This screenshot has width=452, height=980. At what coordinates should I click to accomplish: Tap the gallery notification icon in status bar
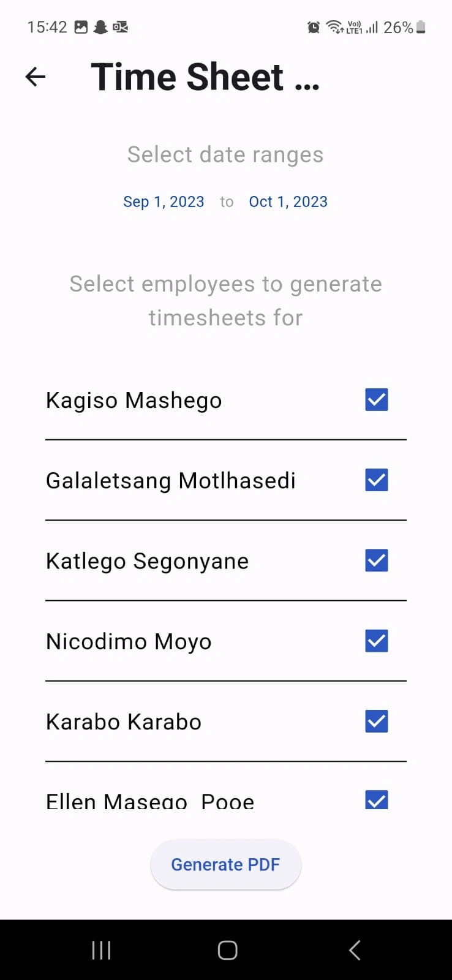pos(81,27)
